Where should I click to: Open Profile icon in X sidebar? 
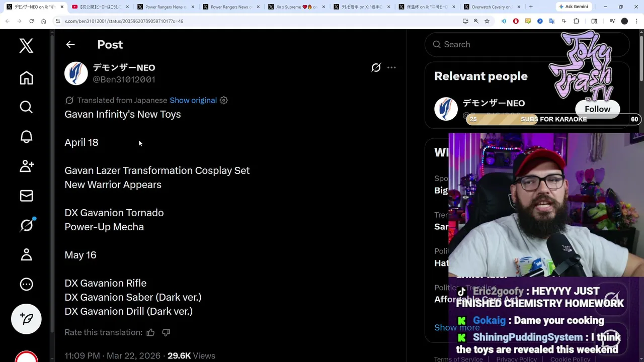[26, 254]
